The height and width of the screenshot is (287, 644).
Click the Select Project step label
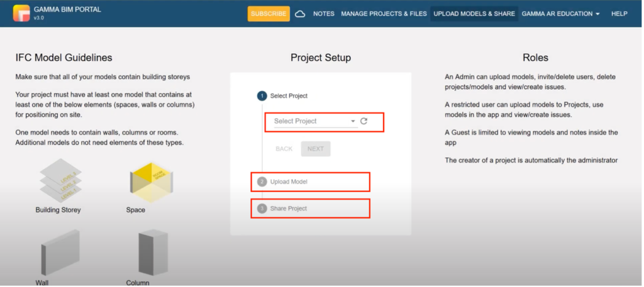[289, 96]
